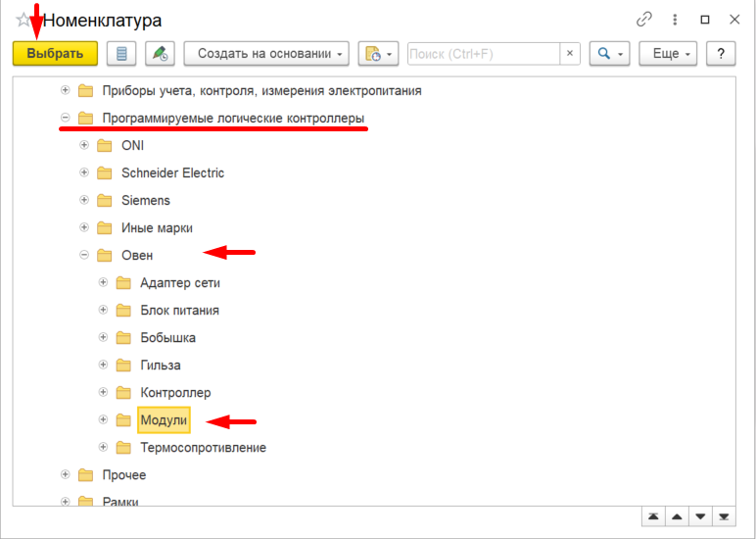The width and height of the screenshot is (756, 539).
Task: Expand the Siemens folder
Action: 84,200
